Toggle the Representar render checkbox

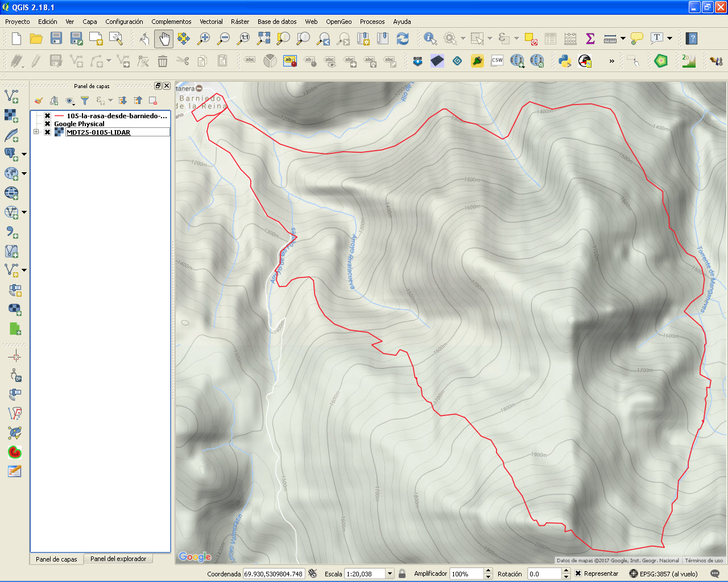tap(578, 574)
